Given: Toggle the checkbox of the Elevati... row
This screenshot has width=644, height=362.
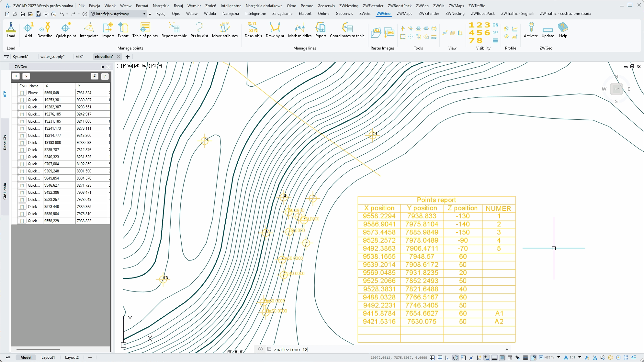Looking at the screenshot, I should [x=22, y=93].
